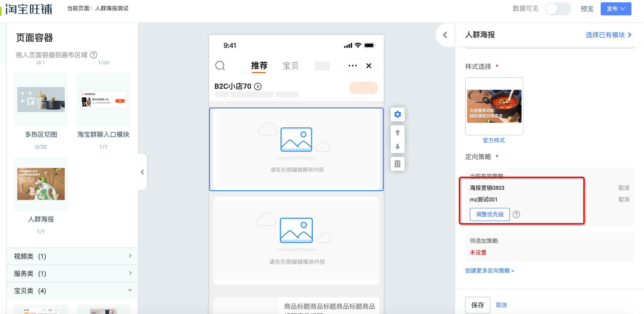Image resolution: width=644 pixels, height=314 pixels.
Task: Click help icon next to 调整优先级
Action: (x=516, y=214)
